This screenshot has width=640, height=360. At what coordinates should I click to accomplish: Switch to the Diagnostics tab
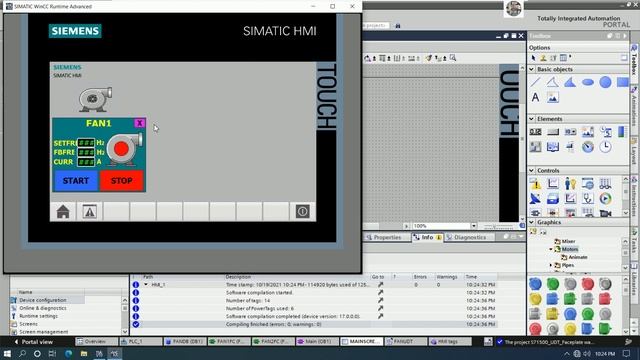(x=466, y=237)
